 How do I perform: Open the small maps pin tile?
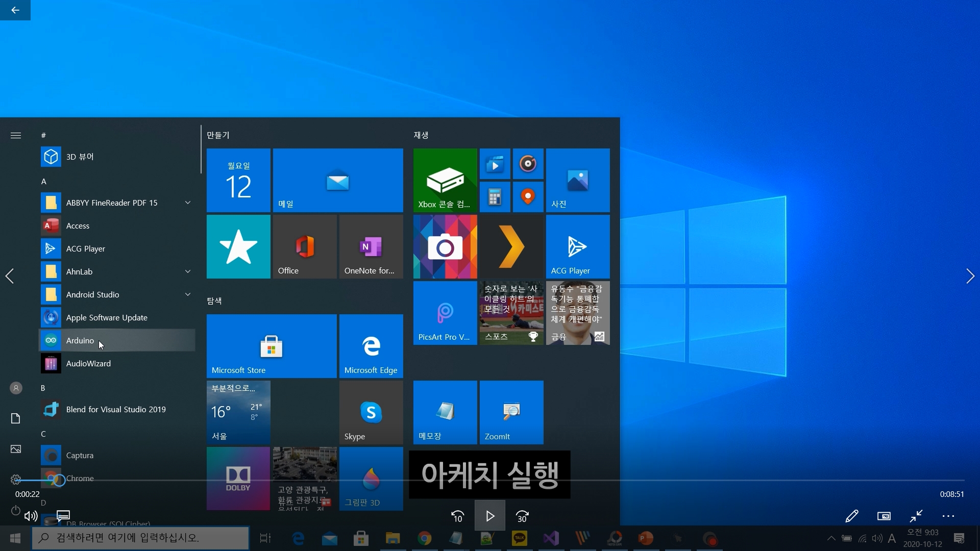(528, 197)
